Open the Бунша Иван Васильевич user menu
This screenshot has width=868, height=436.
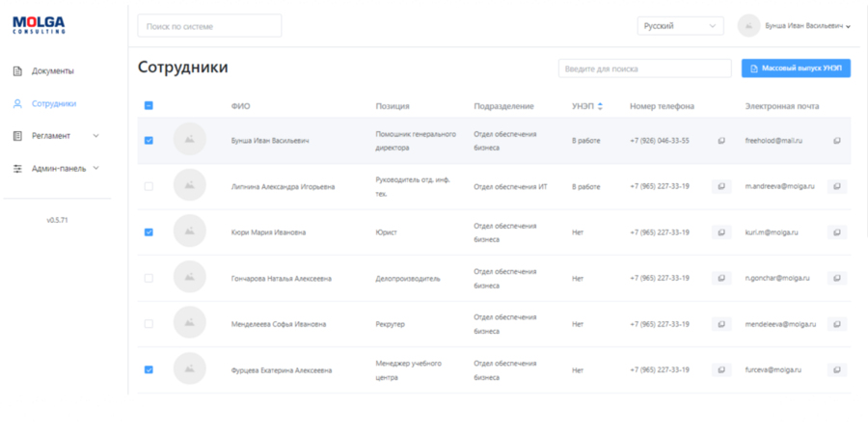click(x=807, y=26)
